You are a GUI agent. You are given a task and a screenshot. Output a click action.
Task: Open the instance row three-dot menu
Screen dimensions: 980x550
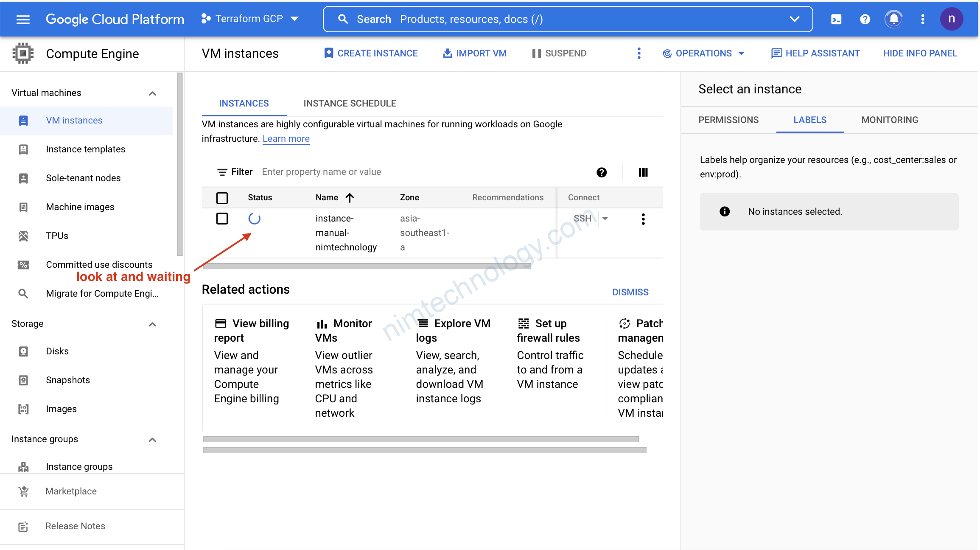point(643,219)
